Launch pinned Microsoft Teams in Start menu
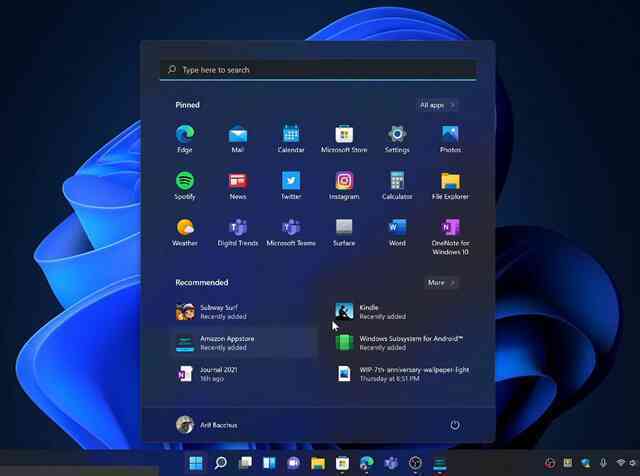Screen dimensions: 640x476 tap(291, 233)
